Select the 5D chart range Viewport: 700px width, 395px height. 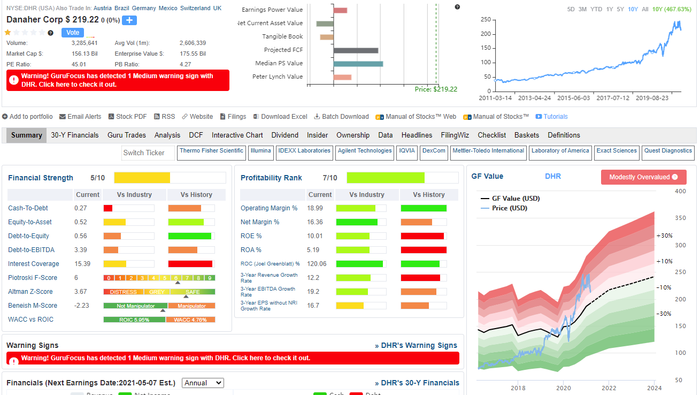coord(571,9)
